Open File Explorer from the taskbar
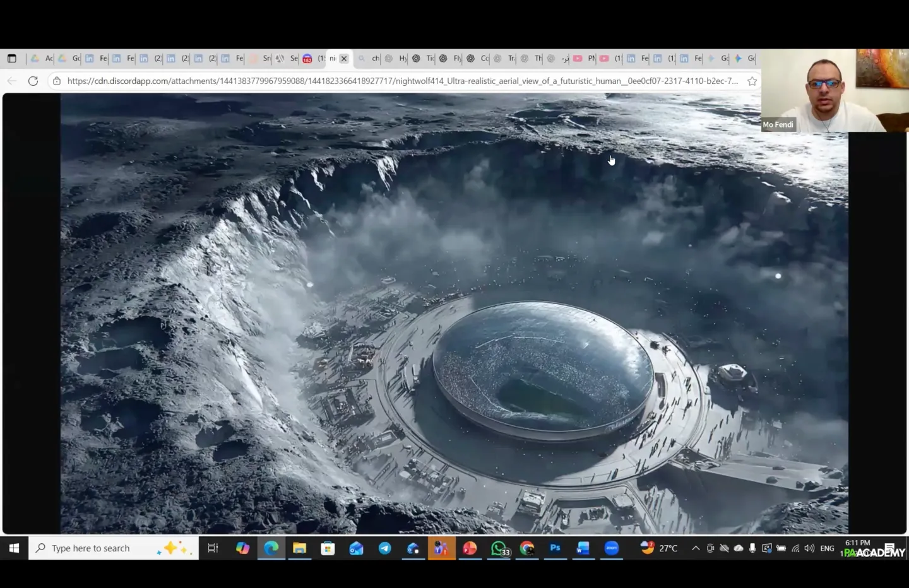 click(x=299, y=548)
